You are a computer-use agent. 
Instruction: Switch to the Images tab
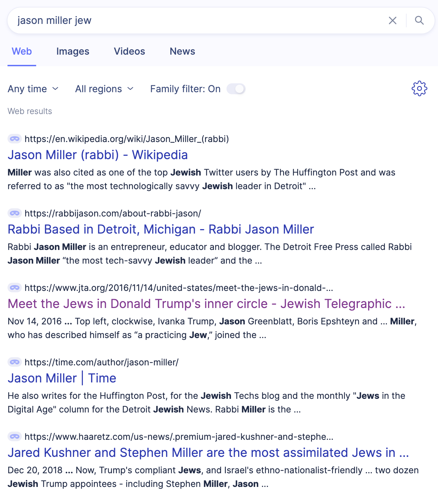73,51
